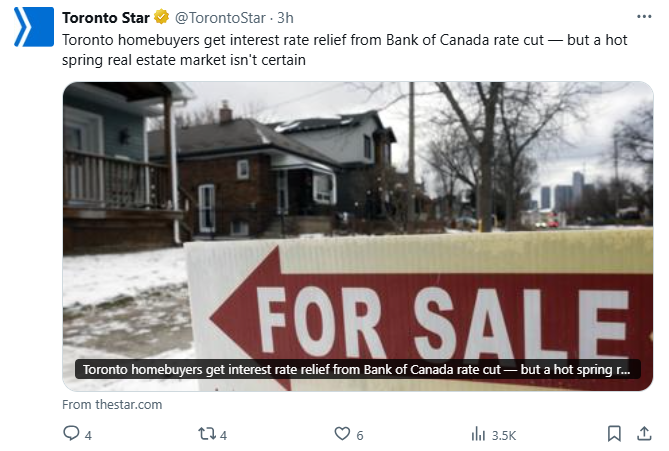Open the Toronto Star profile avatar

pyautogui.click(x=30, y=27)
